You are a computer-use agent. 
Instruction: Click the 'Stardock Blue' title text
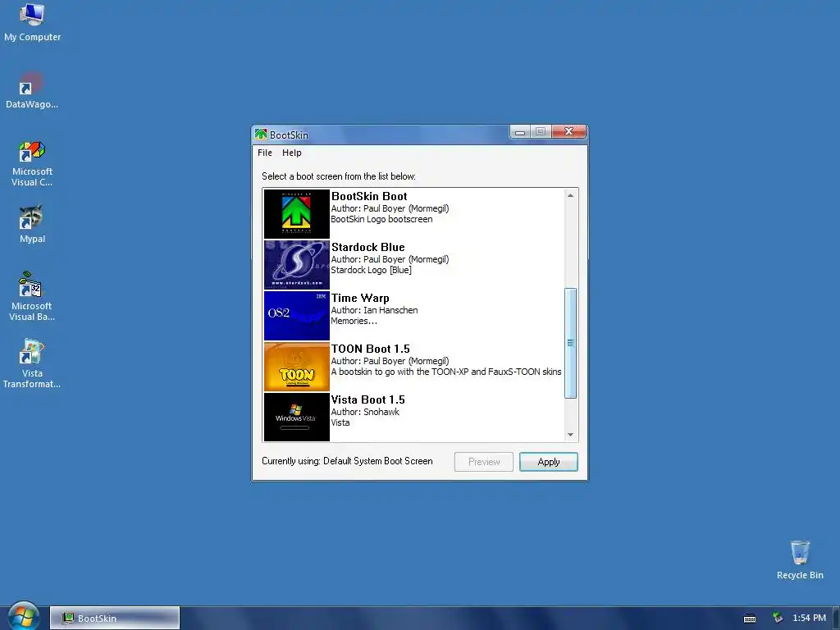(x=368, y=247)
